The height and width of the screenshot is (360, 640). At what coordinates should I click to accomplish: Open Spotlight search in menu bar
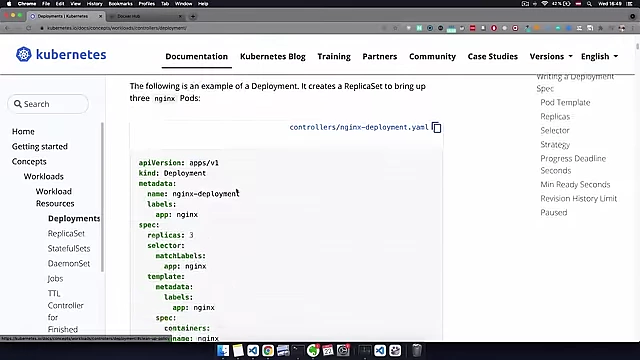pos(589,4)
